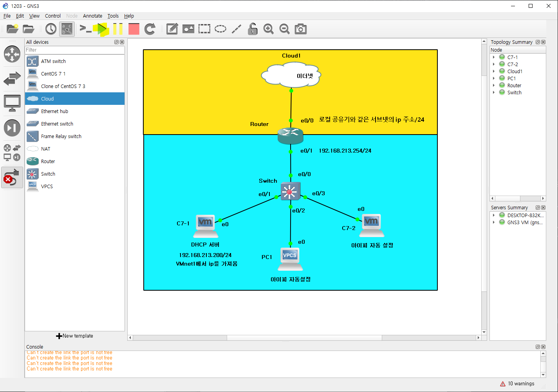Viewport: 558px width, 392px height.
Task: Select Ethernet switch in device list
Action: (x=75, y=124)
